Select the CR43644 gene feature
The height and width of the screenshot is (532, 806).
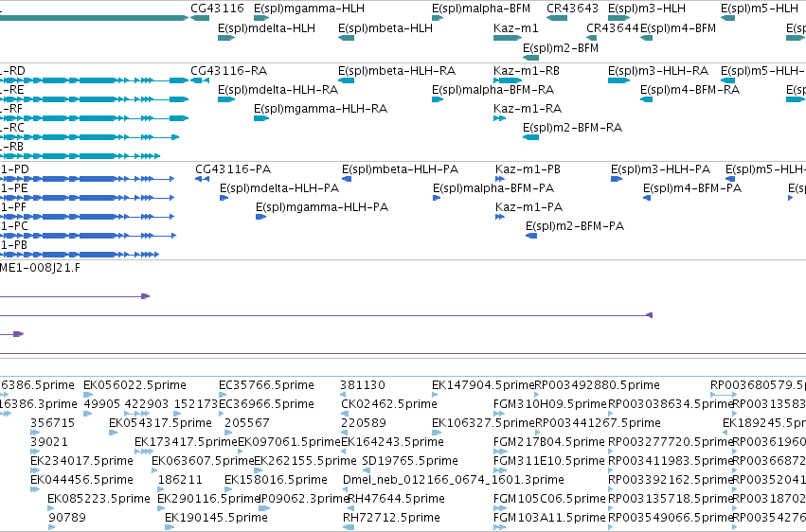tap(592, 38)
